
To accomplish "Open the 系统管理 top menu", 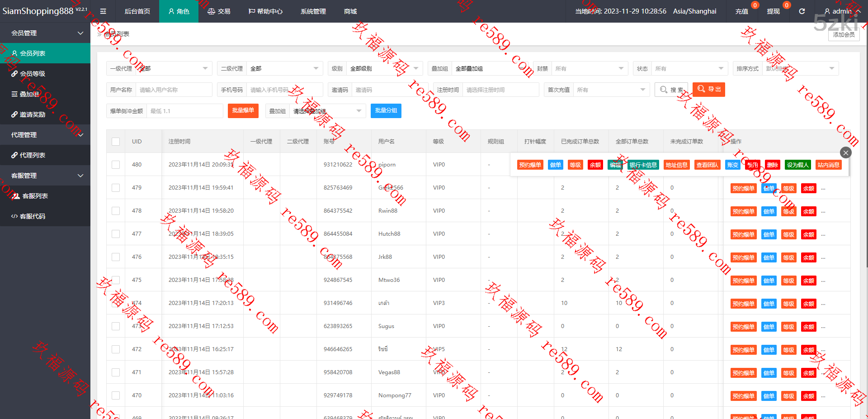I will tap(313, 11).
